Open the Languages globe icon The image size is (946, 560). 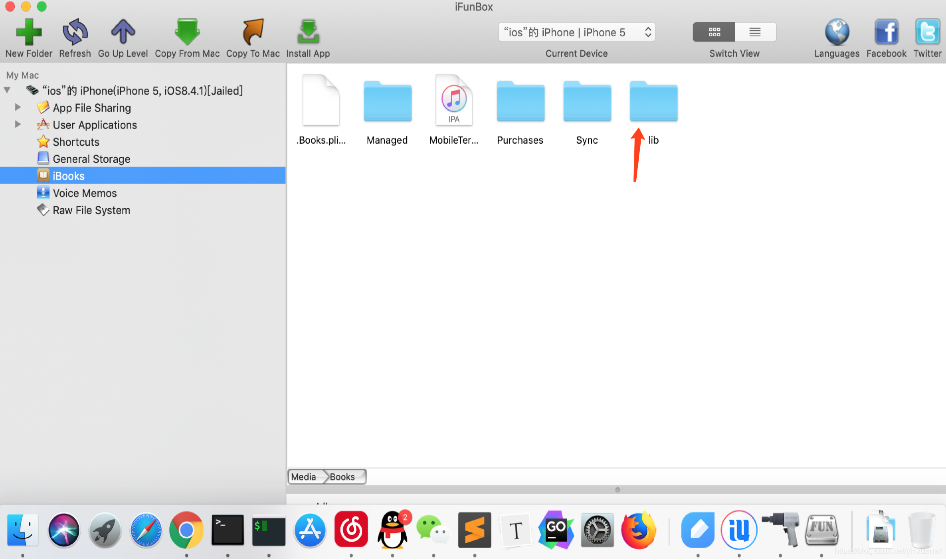point(837,32)
